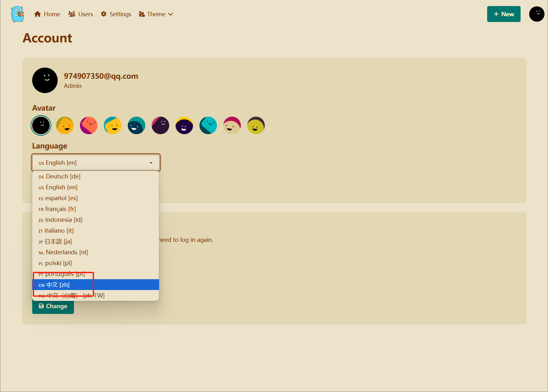Open the Settings page
The height and width of the screenshot is (392, 548).
116,14
